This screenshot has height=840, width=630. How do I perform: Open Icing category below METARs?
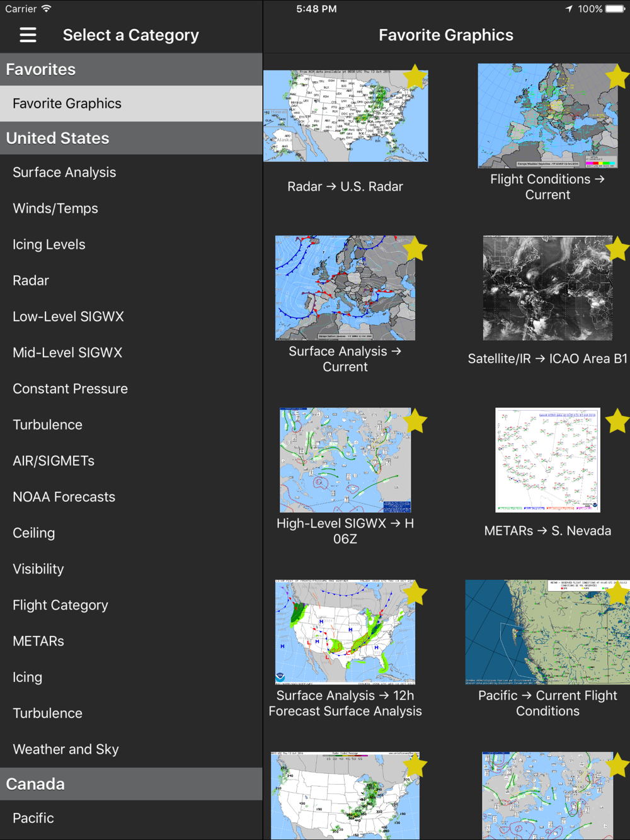coord(131,677)
